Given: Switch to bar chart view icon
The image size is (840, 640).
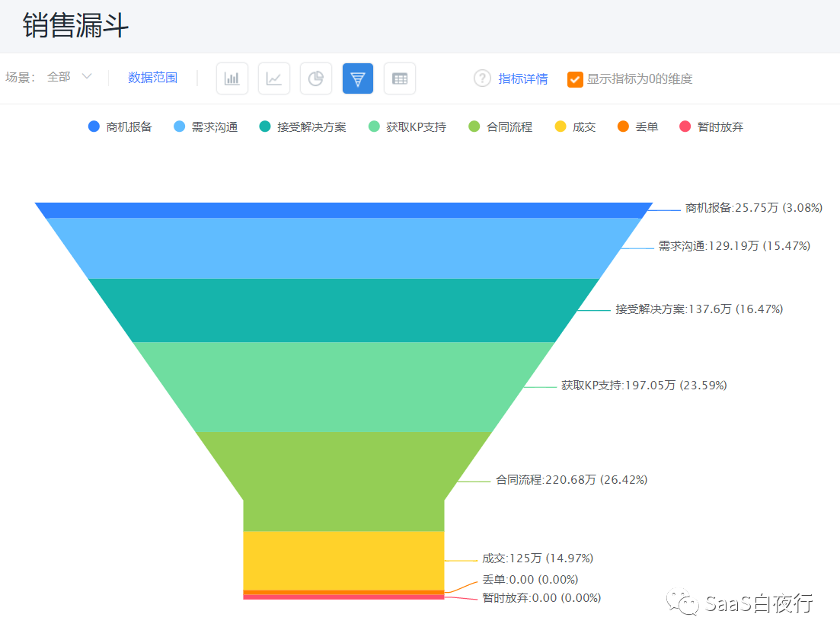Looking at the screenshot, I should pos(232,78).
